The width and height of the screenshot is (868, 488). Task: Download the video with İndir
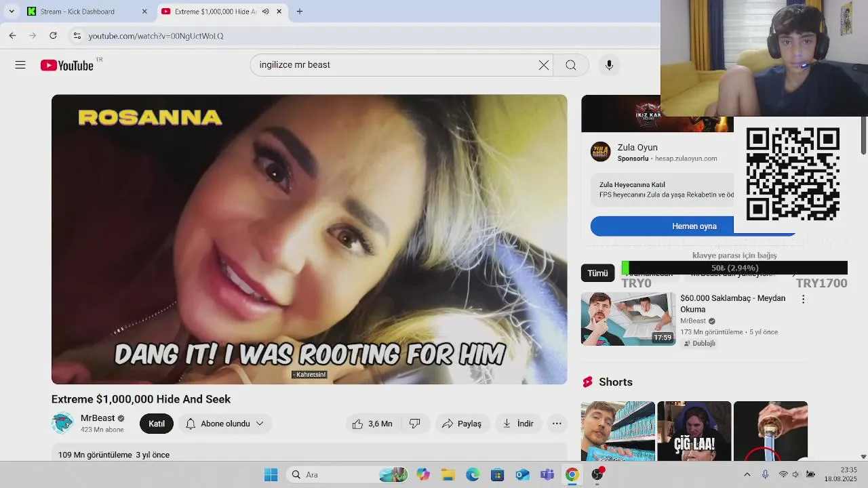518,424
